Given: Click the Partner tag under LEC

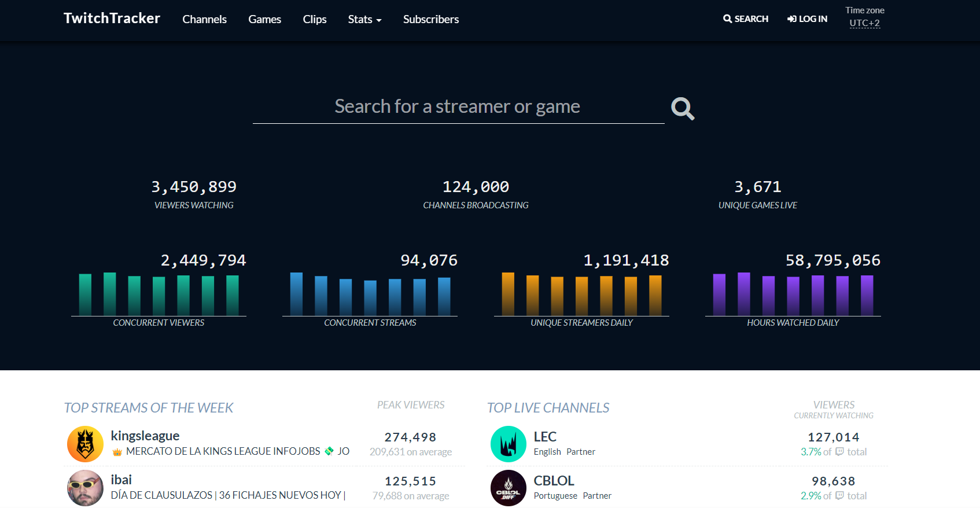Looking at the screenshot, I should [x=581, y=452].
